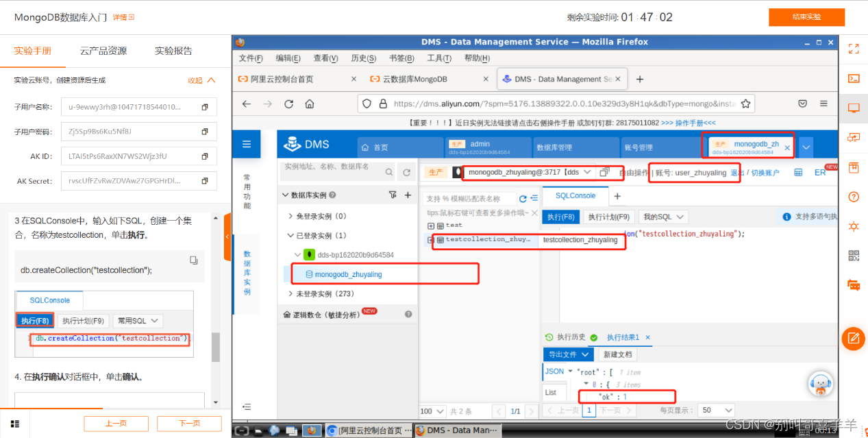Click the copy-window icon beside database selector
Viewport: 868px width, 438px height.
coord(604,172)
